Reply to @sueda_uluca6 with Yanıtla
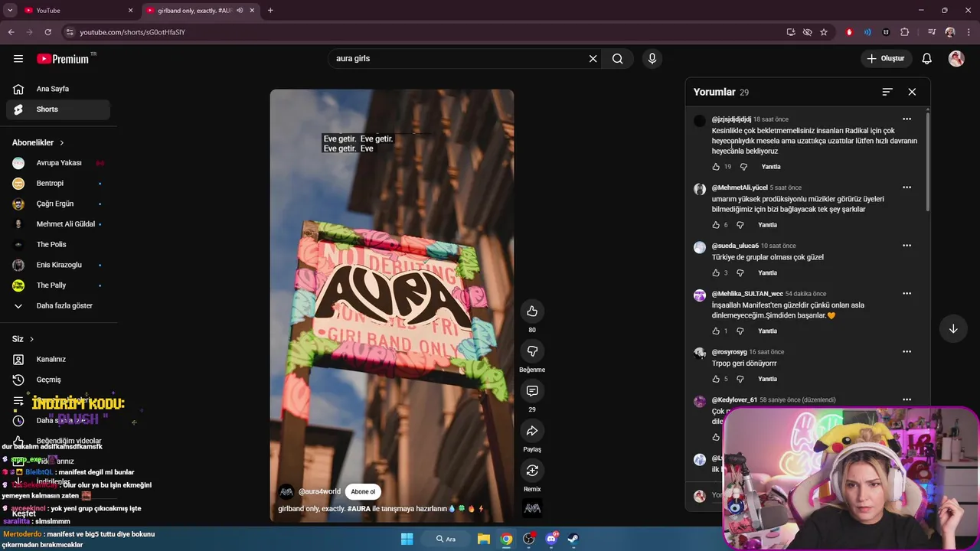 tap(767, 273)
